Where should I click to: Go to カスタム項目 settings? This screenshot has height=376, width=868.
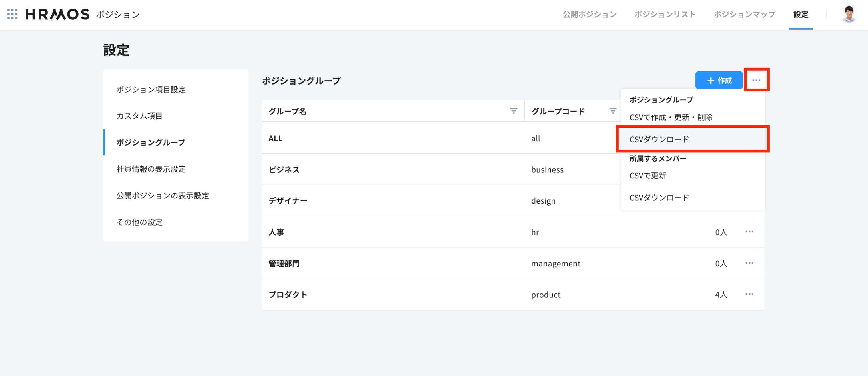139,116
